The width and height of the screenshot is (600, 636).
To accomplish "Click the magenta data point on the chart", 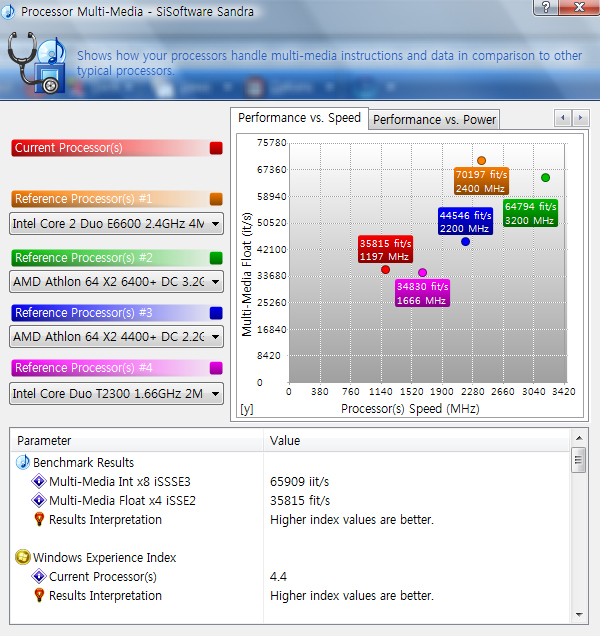I will coord(422,272).
